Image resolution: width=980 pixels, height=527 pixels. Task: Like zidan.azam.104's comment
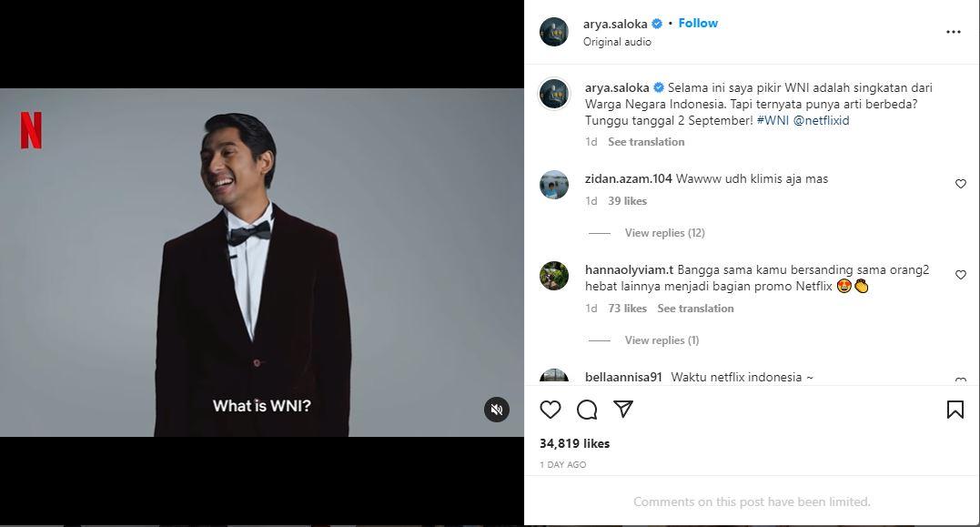coord(960,184)
